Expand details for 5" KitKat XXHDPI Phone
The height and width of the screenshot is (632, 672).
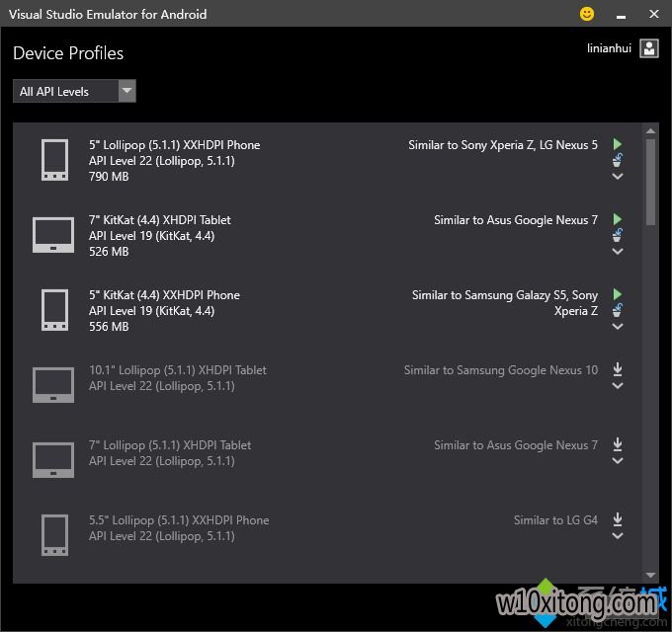click(x=617, y=326)
